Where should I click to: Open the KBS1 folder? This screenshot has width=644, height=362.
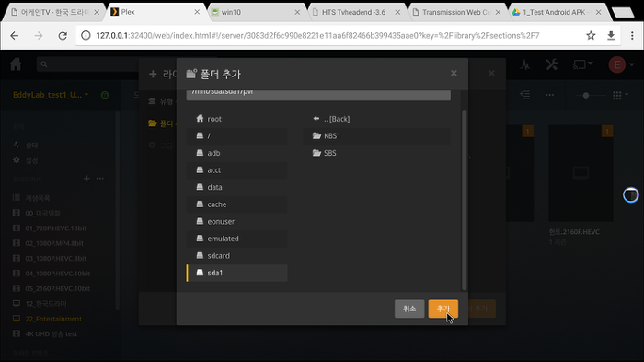[x=376, y=135]
